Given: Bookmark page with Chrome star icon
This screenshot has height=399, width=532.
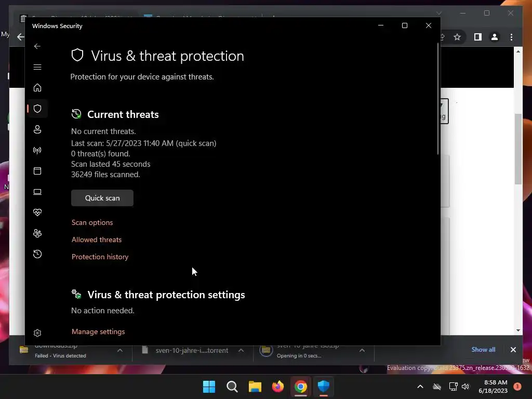Looking at the screenshot, I should 457,37.
